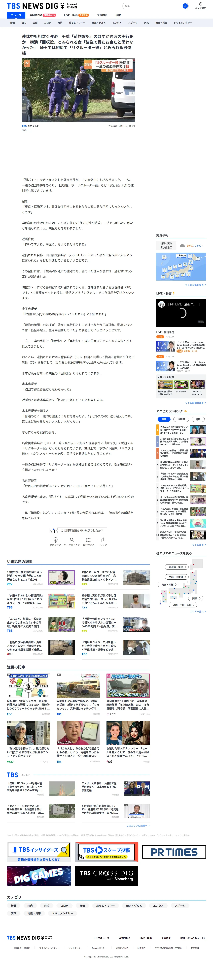Select the LIVE・動画 tab
The width and height of the screenshot is (213, 980).
[76, 15]
